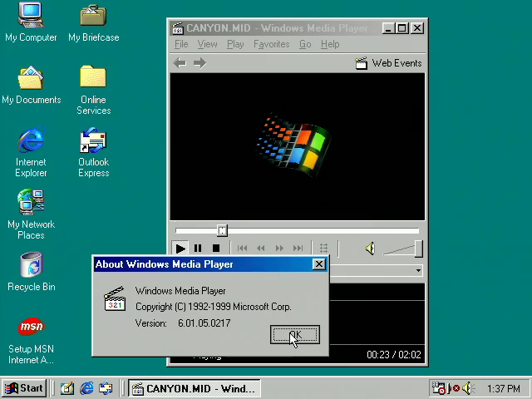Open the File menu
Viewport: 532px width, 399px height.
pyautogui.click(x=181, y=44)
